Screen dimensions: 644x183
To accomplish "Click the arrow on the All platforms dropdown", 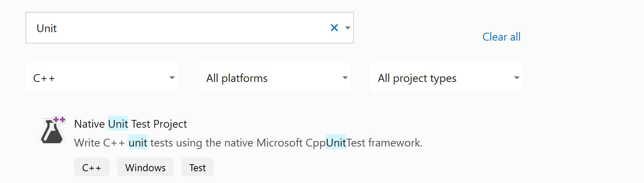I will [x=345, y=77].
